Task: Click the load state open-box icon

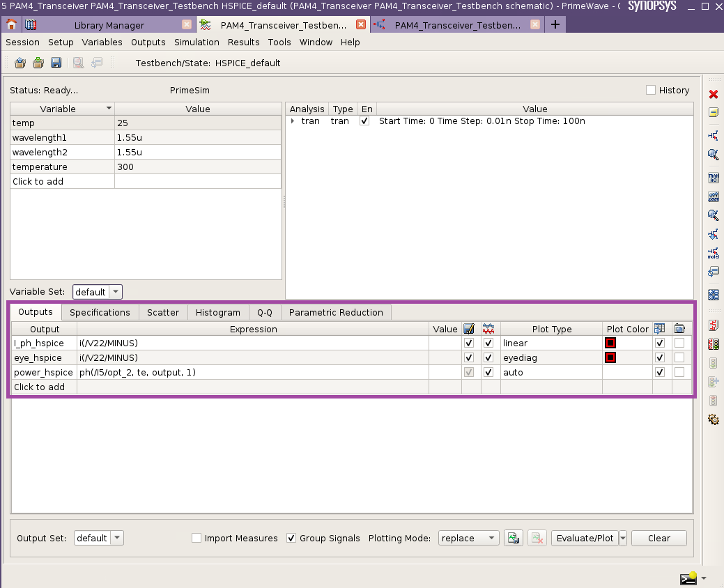Action: (x=20, y=63)
